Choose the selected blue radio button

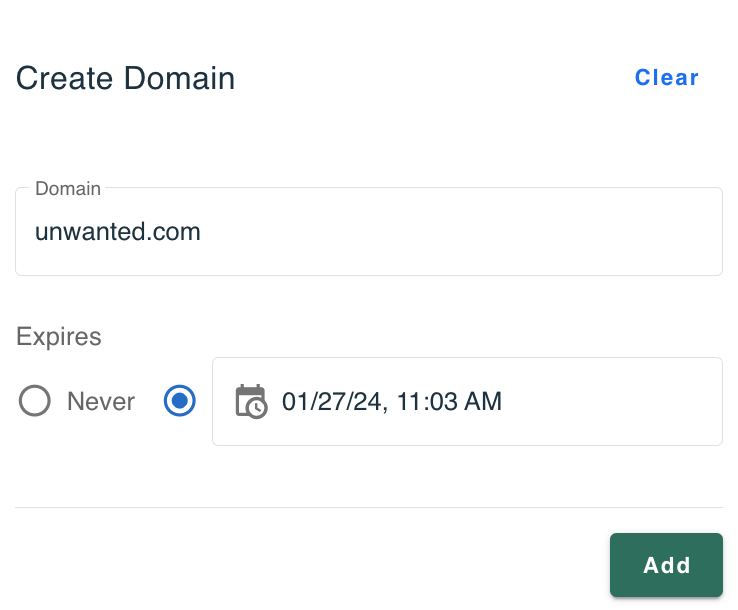[x=179, y=401]
